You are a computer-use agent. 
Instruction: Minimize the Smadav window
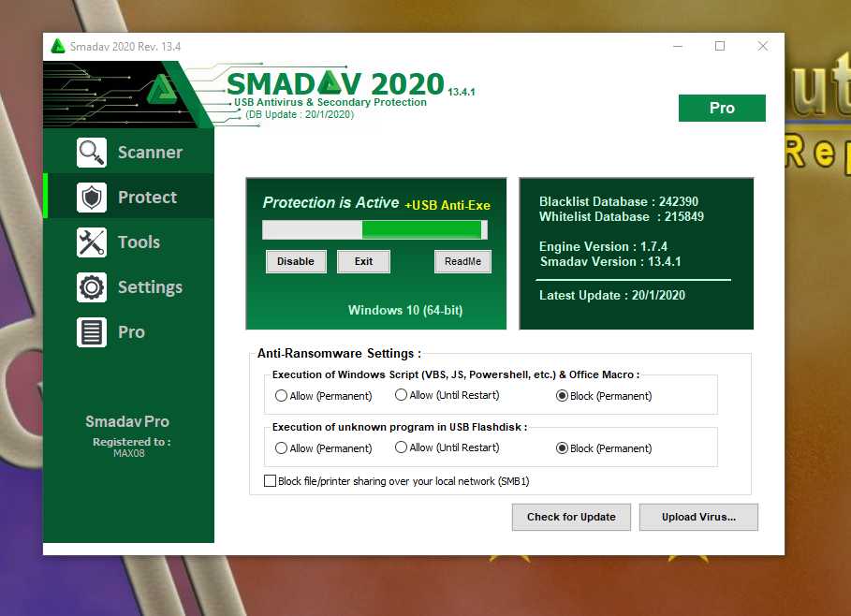677,46
